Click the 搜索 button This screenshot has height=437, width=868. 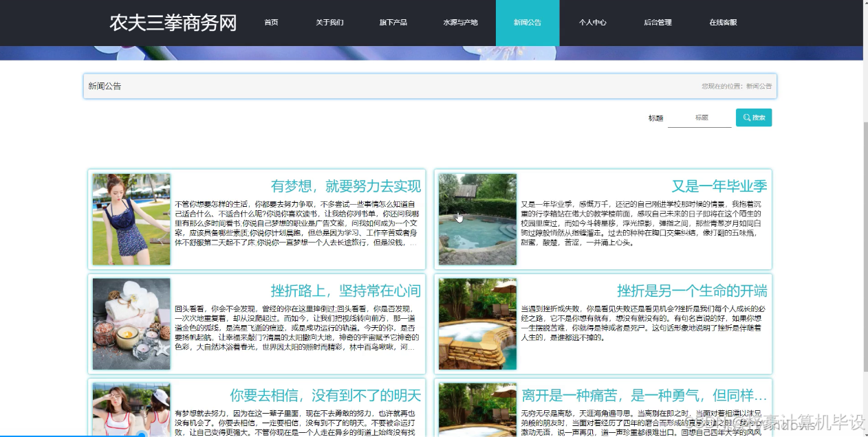pos(754,117)
